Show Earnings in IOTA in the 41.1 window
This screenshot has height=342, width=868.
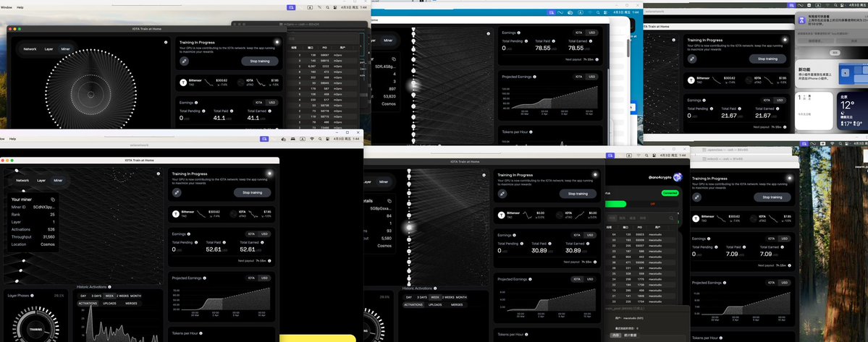(x=258, y=102)
